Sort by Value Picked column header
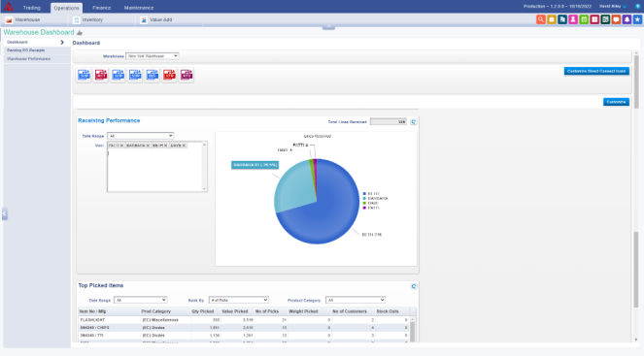The height and width of the screenshot is (356, 644). pyautogui.click(x=234, y=311)
